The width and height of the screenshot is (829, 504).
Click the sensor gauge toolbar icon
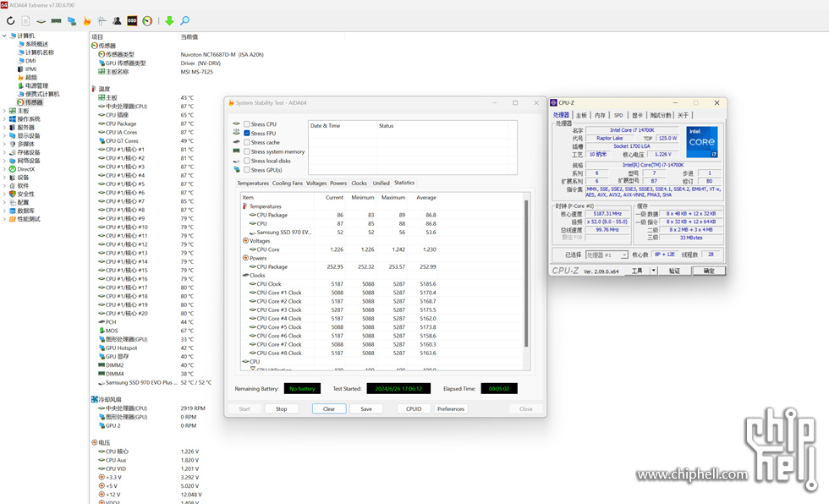tap(147, 20)
